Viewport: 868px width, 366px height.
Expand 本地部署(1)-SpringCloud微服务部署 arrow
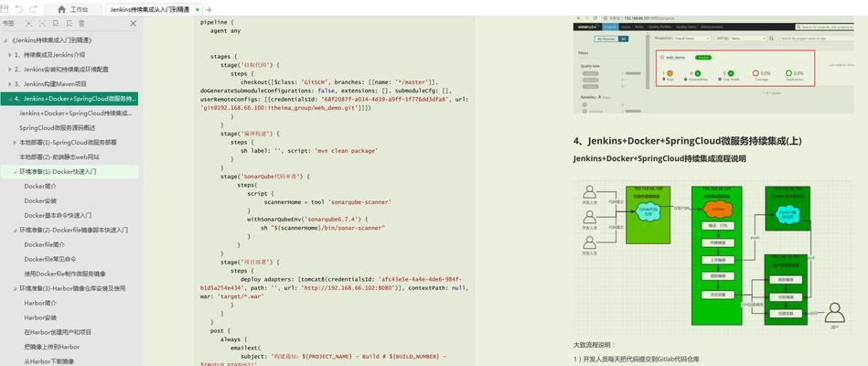click(x=15, y=143)
